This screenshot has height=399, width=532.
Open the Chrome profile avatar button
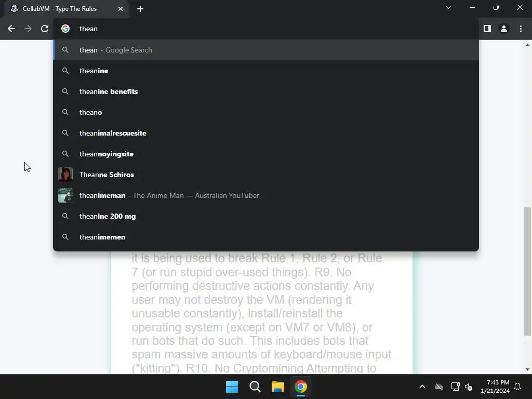[x=504, y=29]
